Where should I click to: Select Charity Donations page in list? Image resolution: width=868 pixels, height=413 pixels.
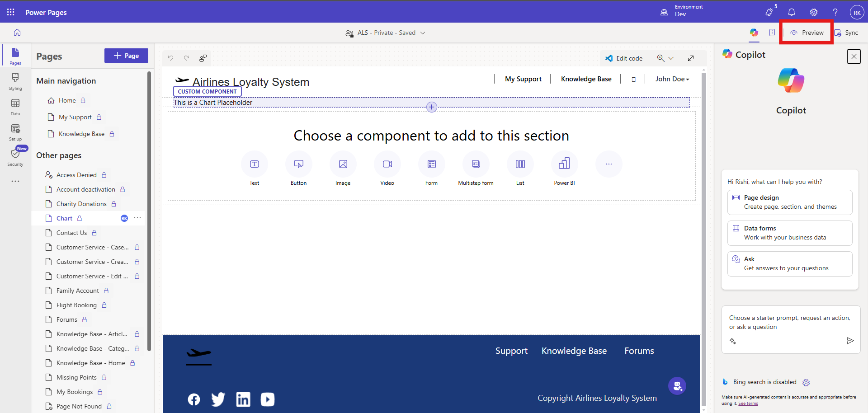tap(81, 204)
